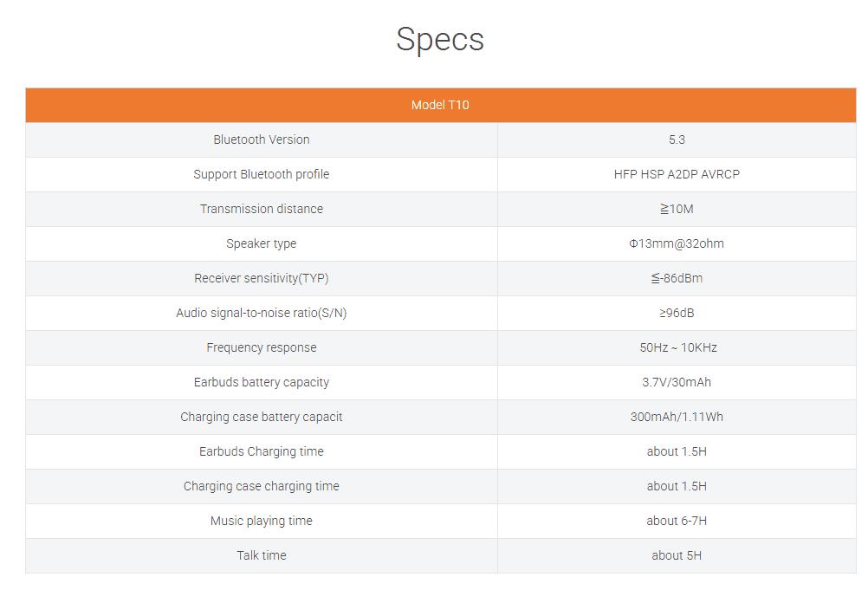Viewport: 868px width, 590px height.
Task: Click the 5.3 Bluetooth version value
Action: click(x=677, y=139)
